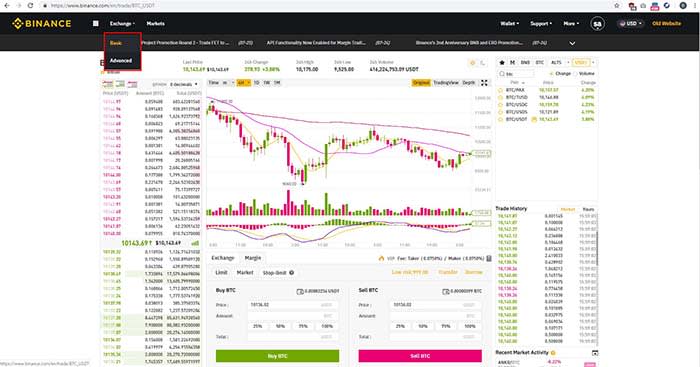
Task: Switch to the Exchange trading tab
Action: point(223,258)
